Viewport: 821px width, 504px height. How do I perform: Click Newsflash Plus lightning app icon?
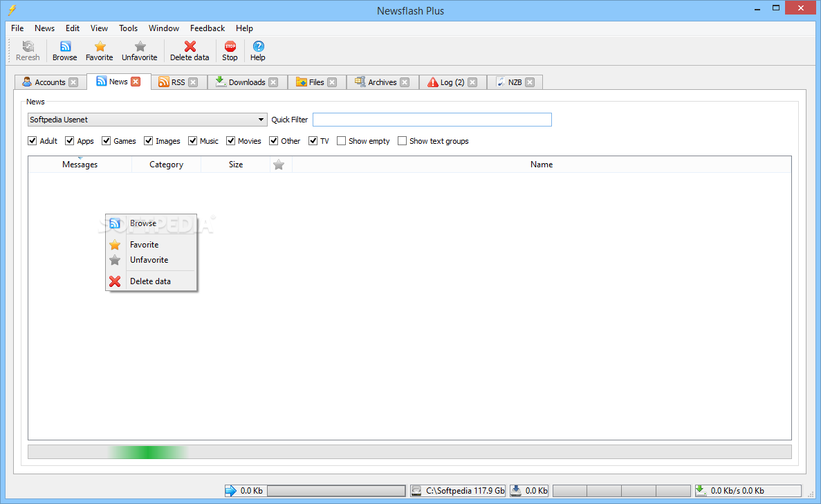tap(12, 10)
